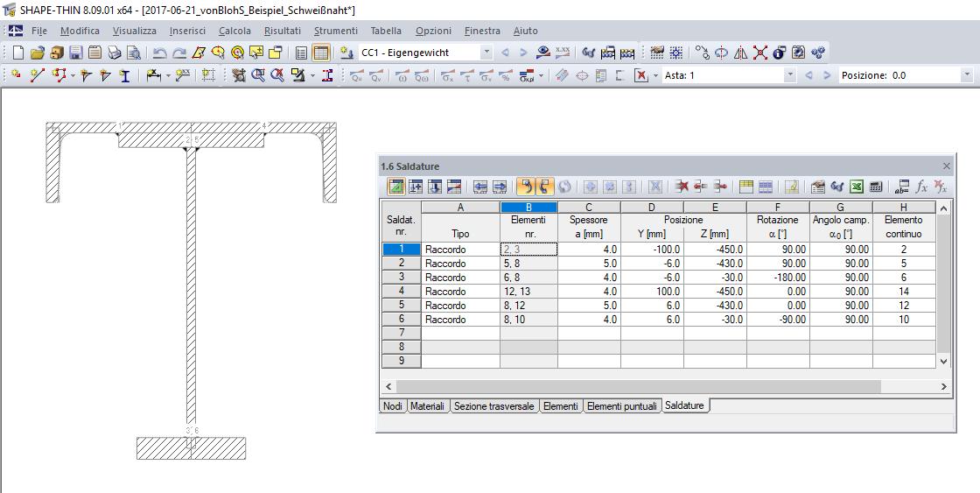Click the fx formula icon in table toolbar
This screenshot has height=493, width=980.
[921, 187]
